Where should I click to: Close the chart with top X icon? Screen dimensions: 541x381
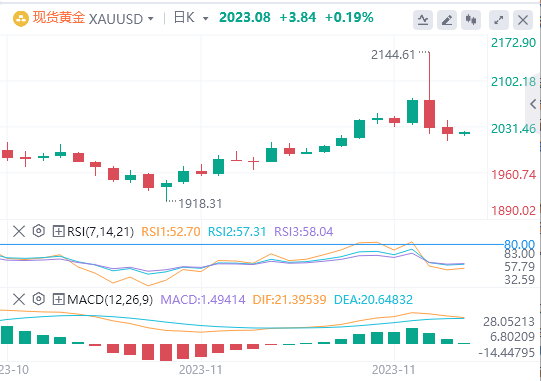(x=523, y=20)
